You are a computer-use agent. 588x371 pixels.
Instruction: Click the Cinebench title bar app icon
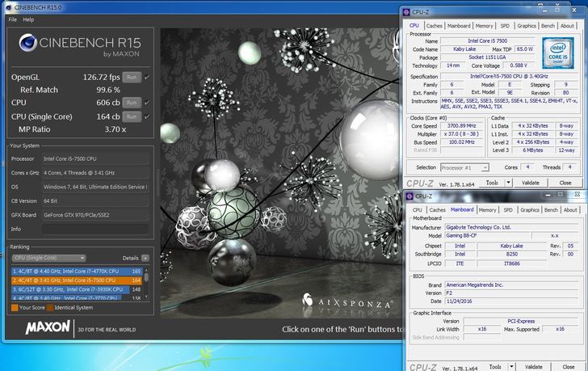pyautogui.click(x=8, y=6)
